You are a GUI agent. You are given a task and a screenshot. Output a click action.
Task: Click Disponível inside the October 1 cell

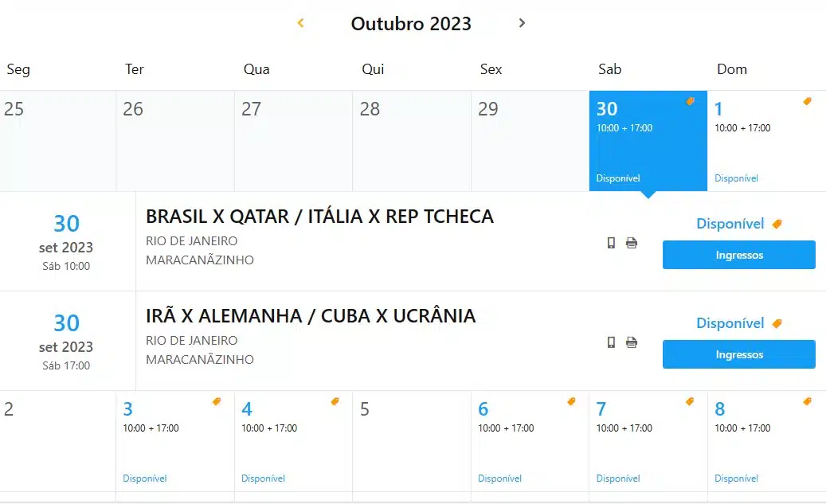pyautogui.click(x=736, y=178)
